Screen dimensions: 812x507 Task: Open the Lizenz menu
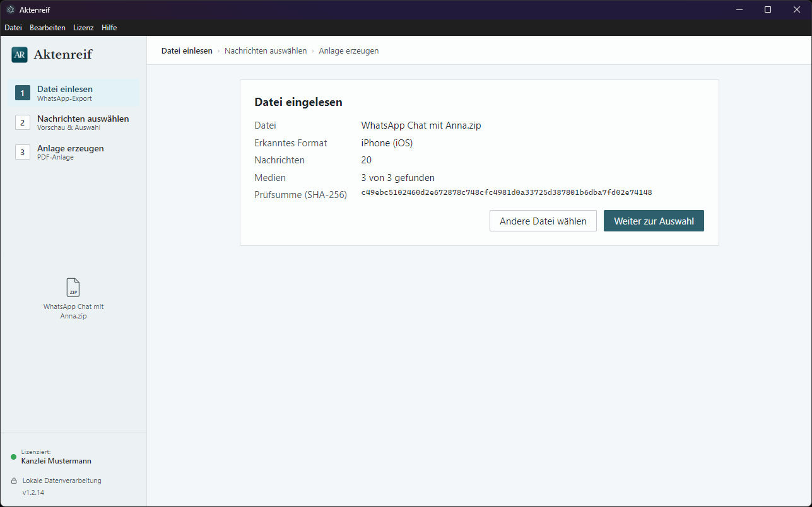pyautogui.click(x=83, y=28)
